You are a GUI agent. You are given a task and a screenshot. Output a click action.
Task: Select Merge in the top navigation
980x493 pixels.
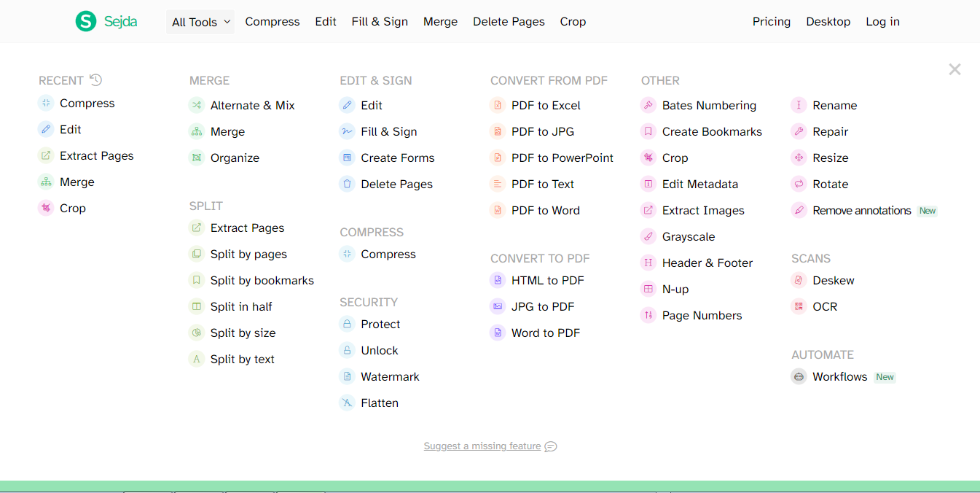440,22
